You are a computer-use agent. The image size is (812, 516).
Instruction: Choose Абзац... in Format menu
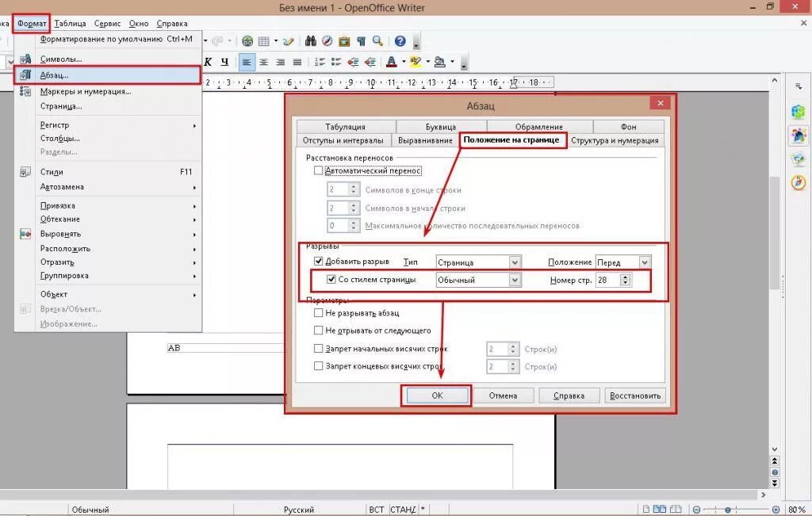point(107,75)
